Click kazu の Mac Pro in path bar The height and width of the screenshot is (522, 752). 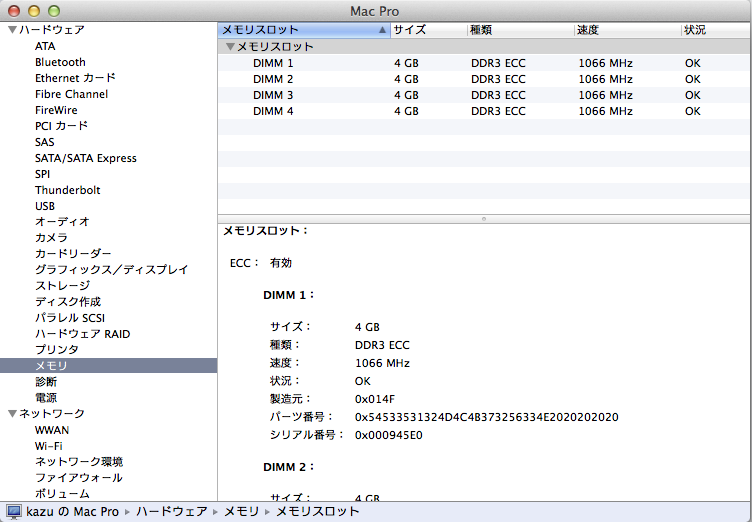pyautogui.click(x=72, y=511)
